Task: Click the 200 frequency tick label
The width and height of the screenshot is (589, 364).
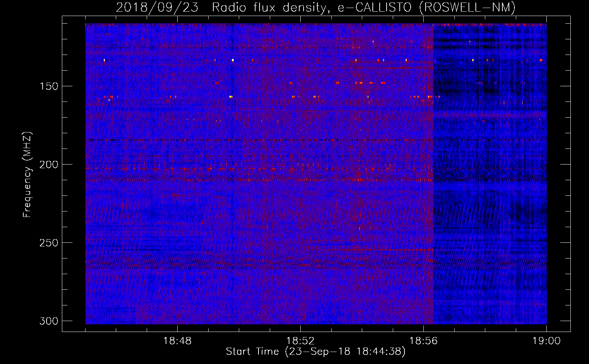Action: (x=48, y=165)
